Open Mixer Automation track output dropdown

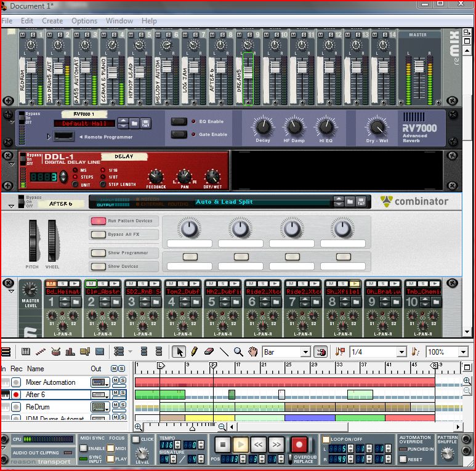coord(100,382)
